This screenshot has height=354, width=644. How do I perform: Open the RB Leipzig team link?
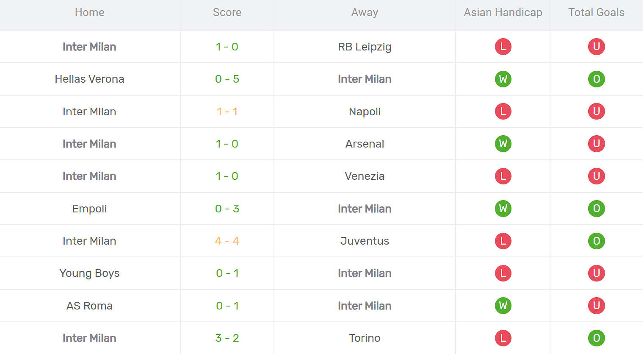tap(365, 47)
